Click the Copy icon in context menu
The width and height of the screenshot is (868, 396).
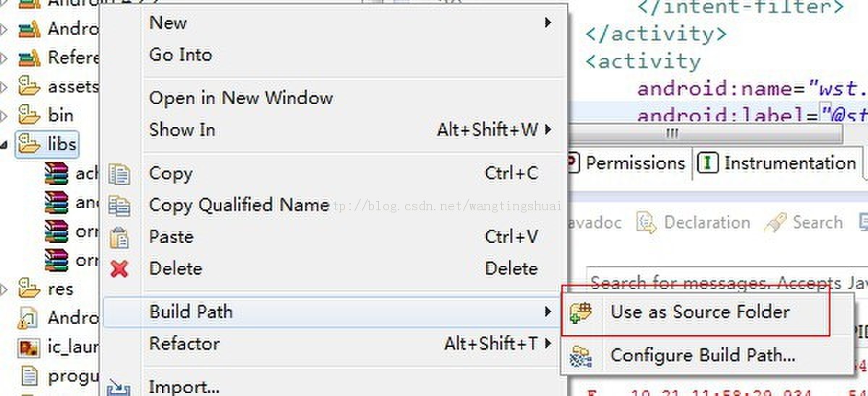pos(119,174)
